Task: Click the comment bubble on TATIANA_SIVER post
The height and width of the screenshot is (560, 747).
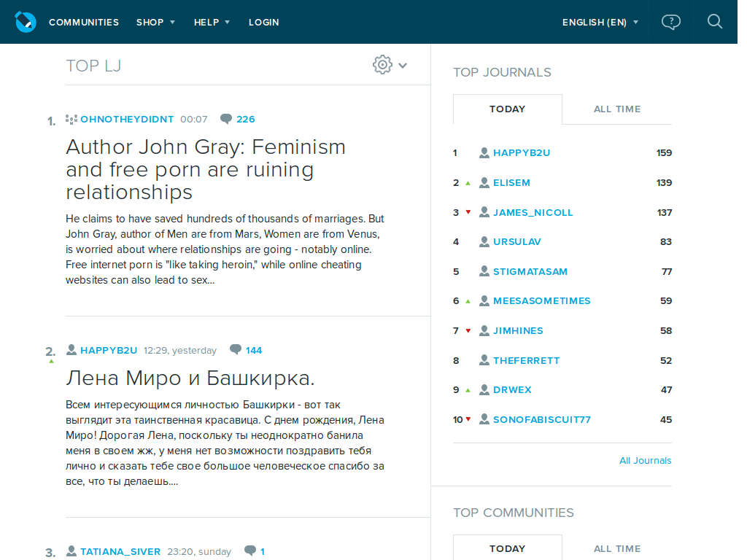Action: click(249, 551)
